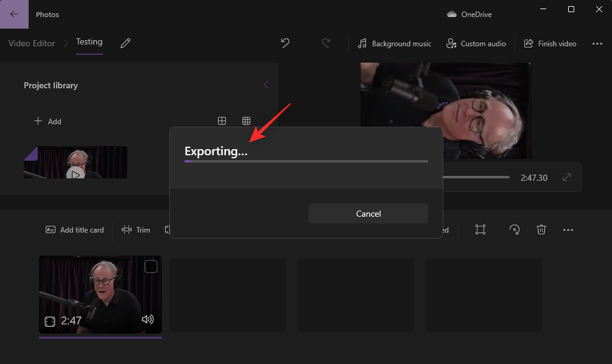Undo the last edit
This screenshot has width=612, height=364.
286,43
